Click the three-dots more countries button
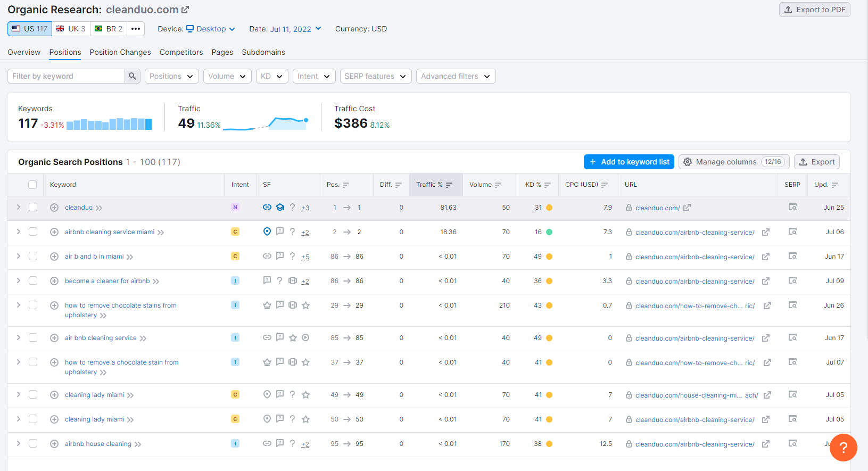The width and height of the screenshot is (868, 471). (x=136, y=29)
